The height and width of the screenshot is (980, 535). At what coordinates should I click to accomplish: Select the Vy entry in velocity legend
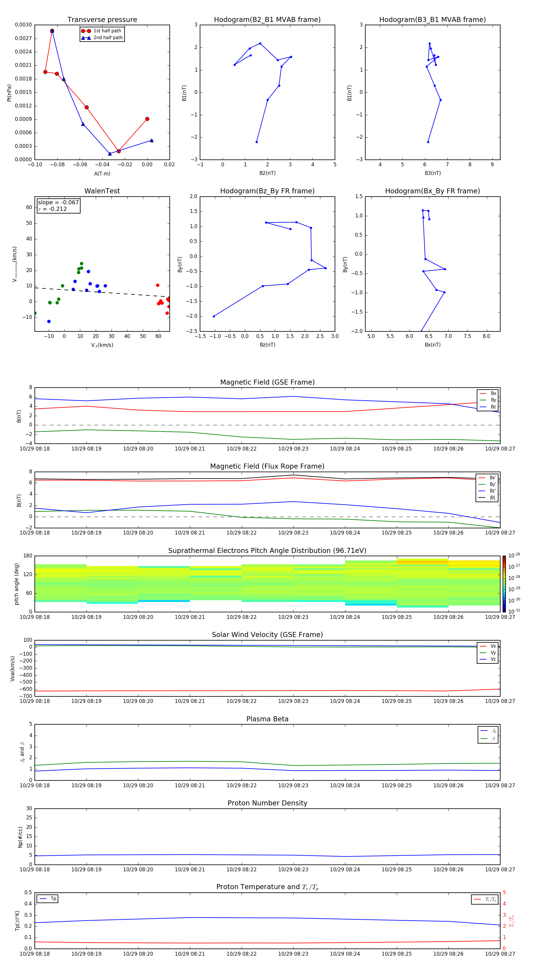click(488, 653)
